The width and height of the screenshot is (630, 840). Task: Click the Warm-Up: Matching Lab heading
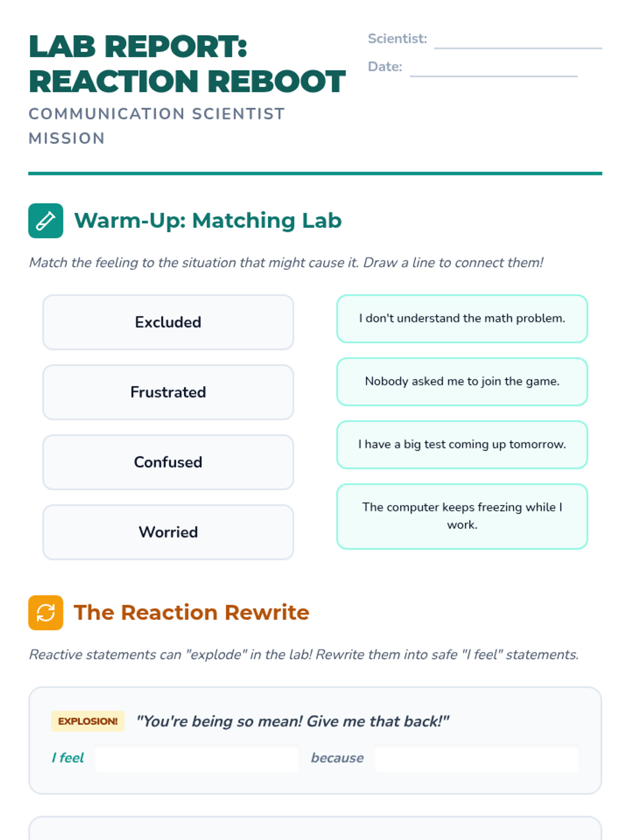click(x=208, y=220)
